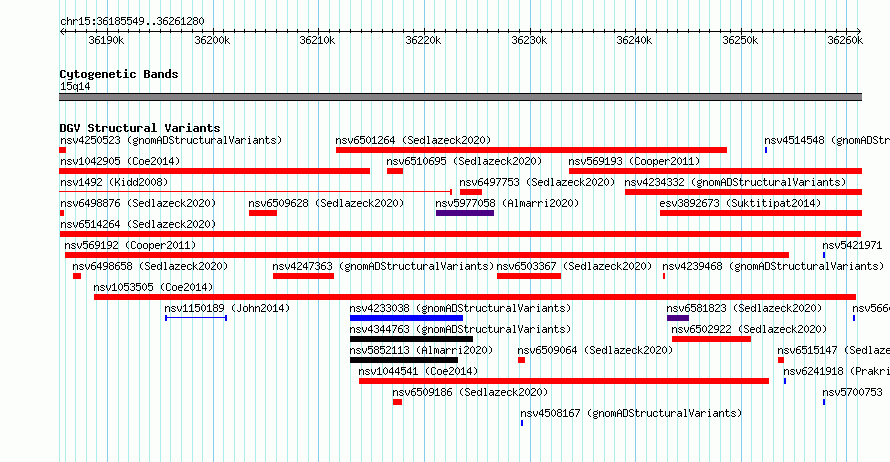Open the nsv6509186 (Sedlazeck2020) label
Viewport: 890px width, 462px height.
click(470, 392)
